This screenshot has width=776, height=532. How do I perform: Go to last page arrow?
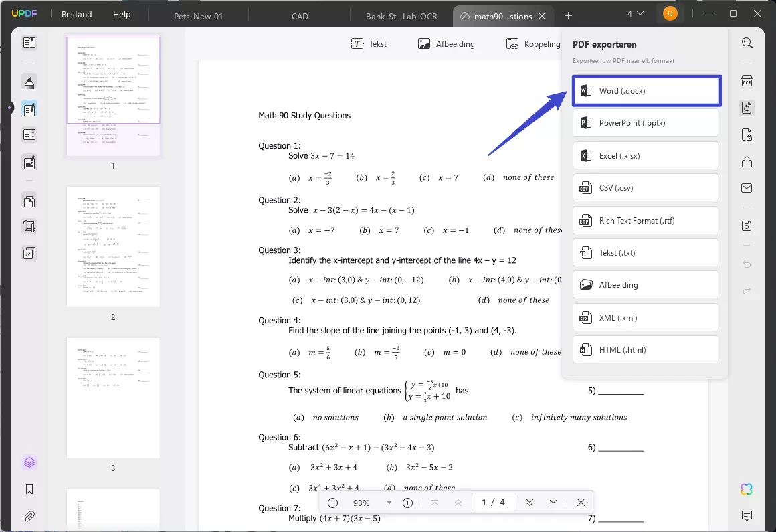coord(553,503)
